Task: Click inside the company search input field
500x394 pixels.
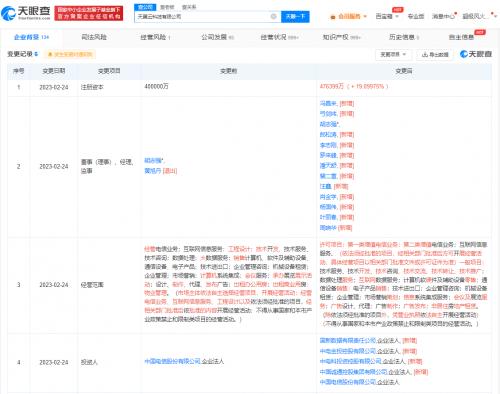Action: (203, 16)
